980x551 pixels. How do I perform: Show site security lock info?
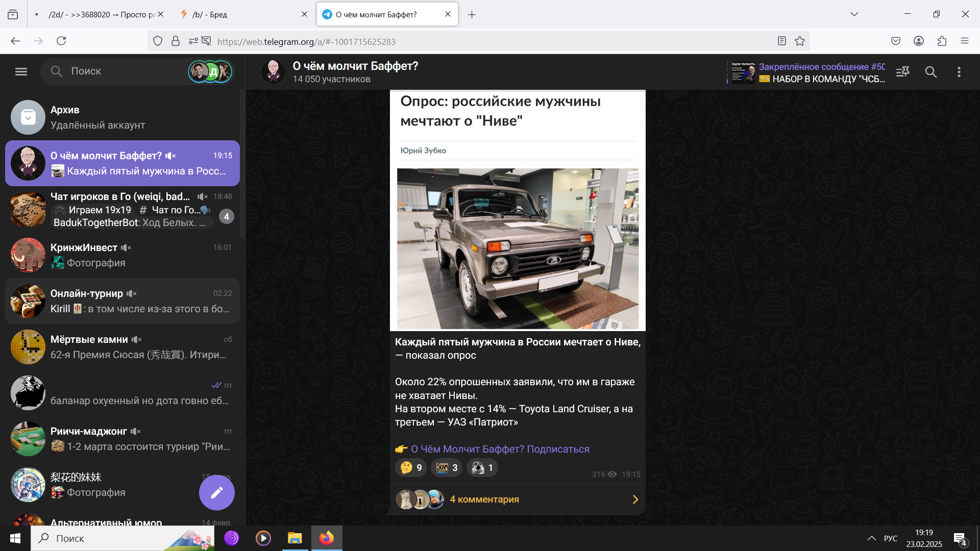[176, 41]
